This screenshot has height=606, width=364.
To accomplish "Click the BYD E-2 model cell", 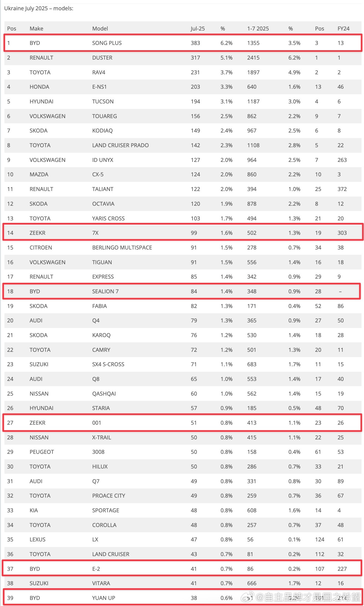I will point(96,569).
